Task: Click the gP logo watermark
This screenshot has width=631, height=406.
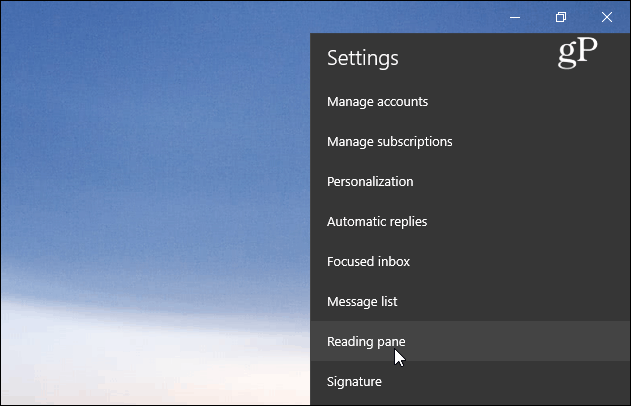Action: (x=577, y=53)
